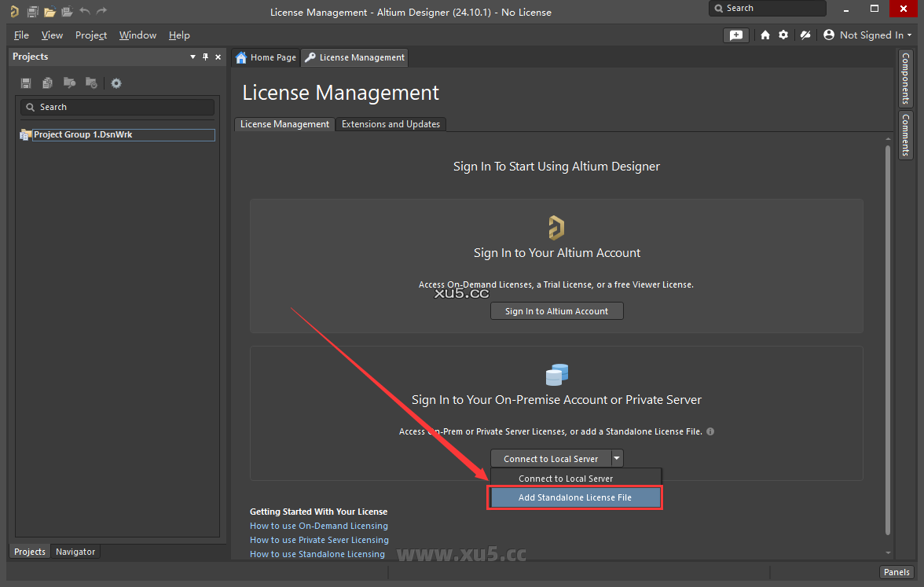Switch to the Home Page tab

coord(266,57)
